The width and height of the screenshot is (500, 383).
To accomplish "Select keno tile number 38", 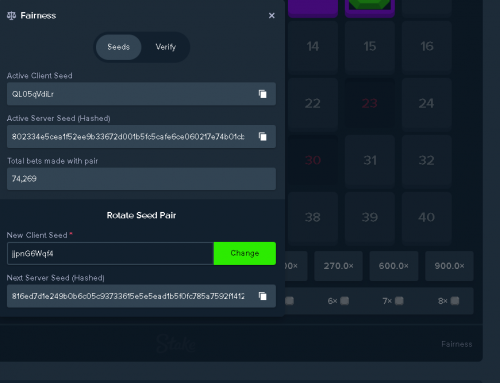I will coord(313,218).
